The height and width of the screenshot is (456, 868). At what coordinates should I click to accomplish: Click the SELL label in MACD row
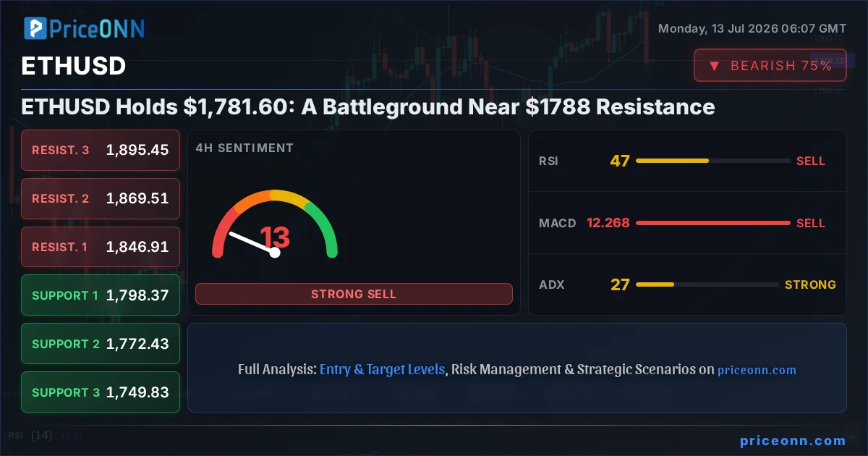coord(811,223)
